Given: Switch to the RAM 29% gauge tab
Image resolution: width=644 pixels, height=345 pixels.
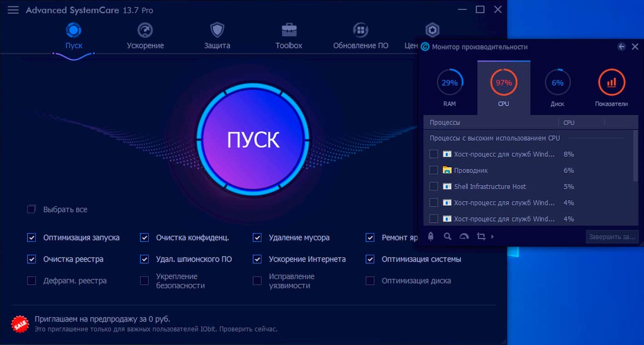Looking at the screenshot, I should (x=450, y=87).
